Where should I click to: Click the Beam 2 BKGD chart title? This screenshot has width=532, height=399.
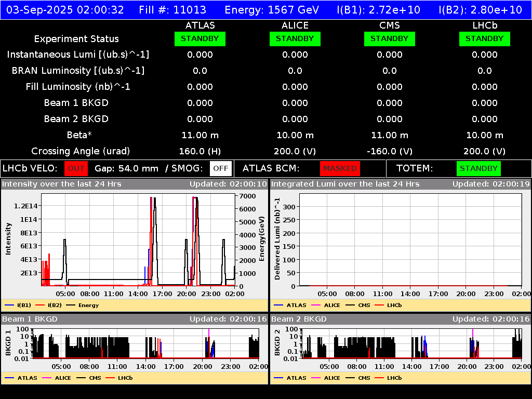click(x=299, y=319)
